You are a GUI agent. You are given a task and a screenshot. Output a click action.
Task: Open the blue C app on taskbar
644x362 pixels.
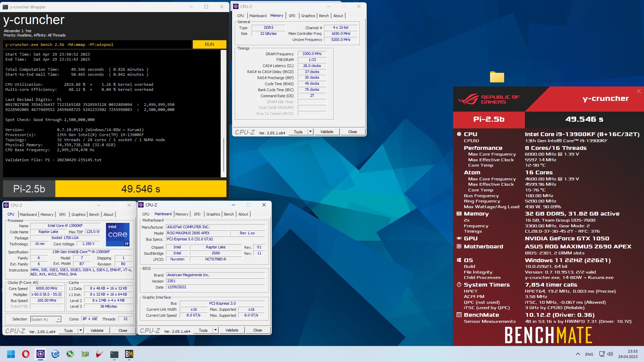click(x=55, y=354)
